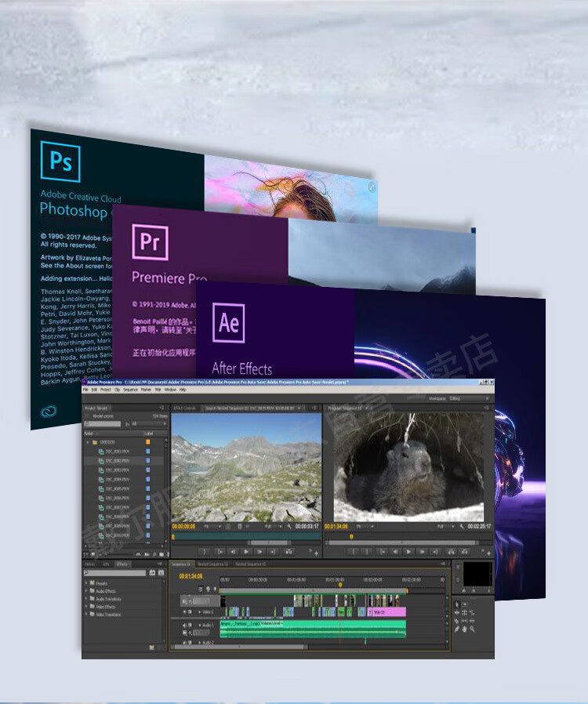Image resolution: width=588 pixels, height=704 pixels.
Task: Click the Project panel search field
Action: 103,424
